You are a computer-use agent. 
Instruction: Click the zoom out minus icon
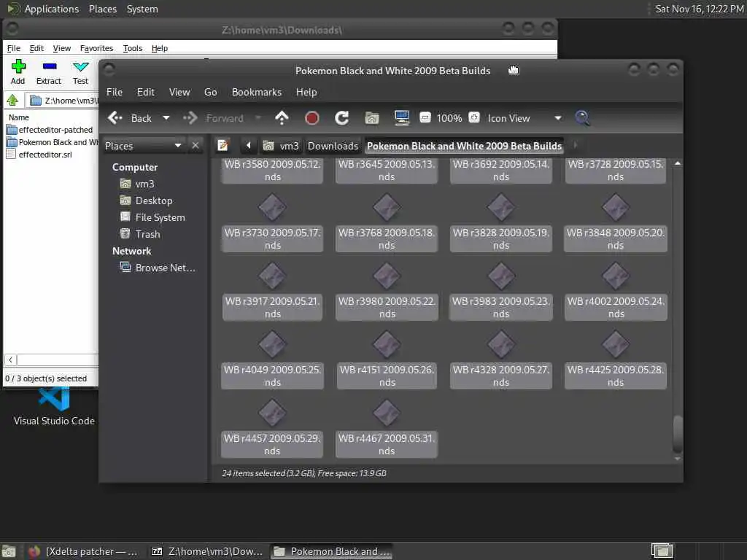pyautogui.click(x=425, y=117)
